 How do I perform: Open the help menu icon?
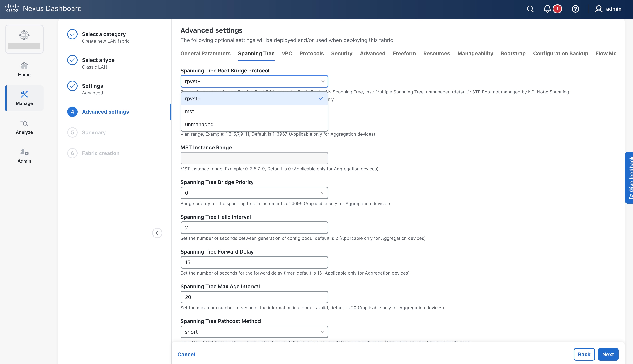coord(576,9)
